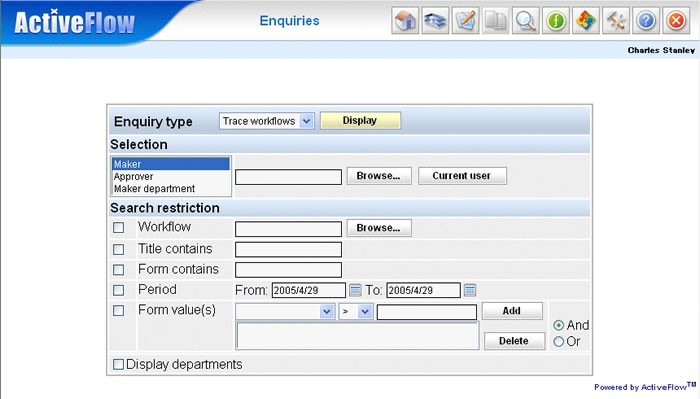Open the calendar icon next to From date
The image size is (700, 399).
(x=355, y=290)
